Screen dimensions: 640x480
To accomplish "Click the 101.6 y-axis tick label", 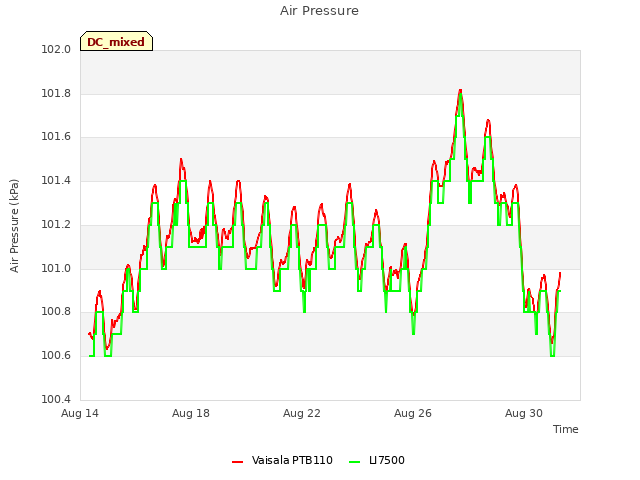I will click(x=56, y=137).
